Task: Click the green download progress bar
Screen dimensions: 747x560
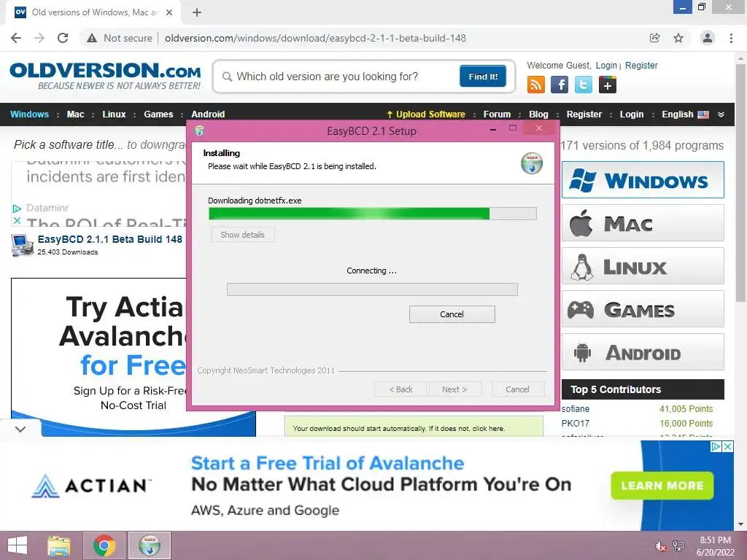Action: 373,214
